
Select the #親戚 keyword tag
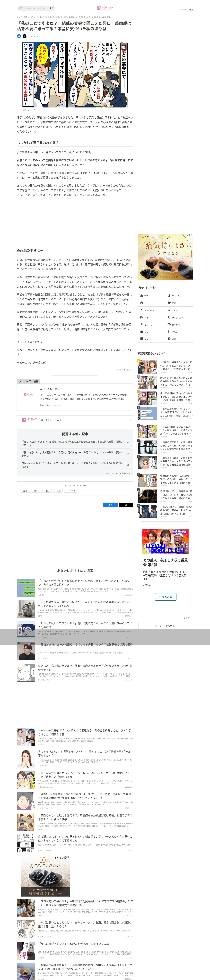click(x=58, y=491)
